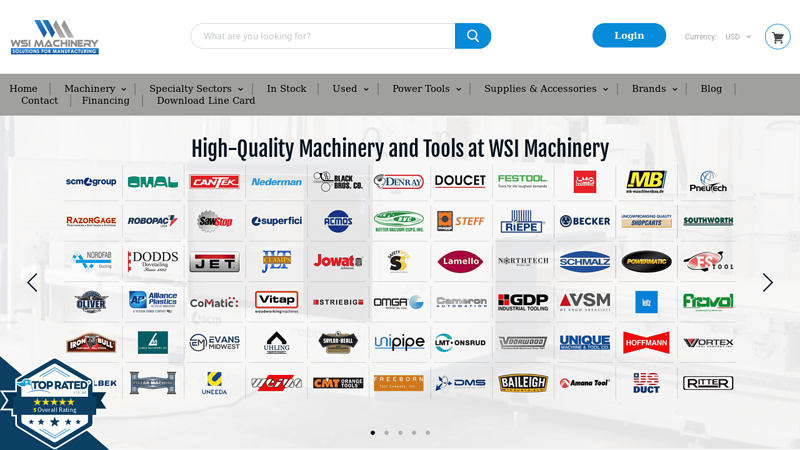Go to the Home page
Screen dimensions: 800x450
(x=23, y=89)
